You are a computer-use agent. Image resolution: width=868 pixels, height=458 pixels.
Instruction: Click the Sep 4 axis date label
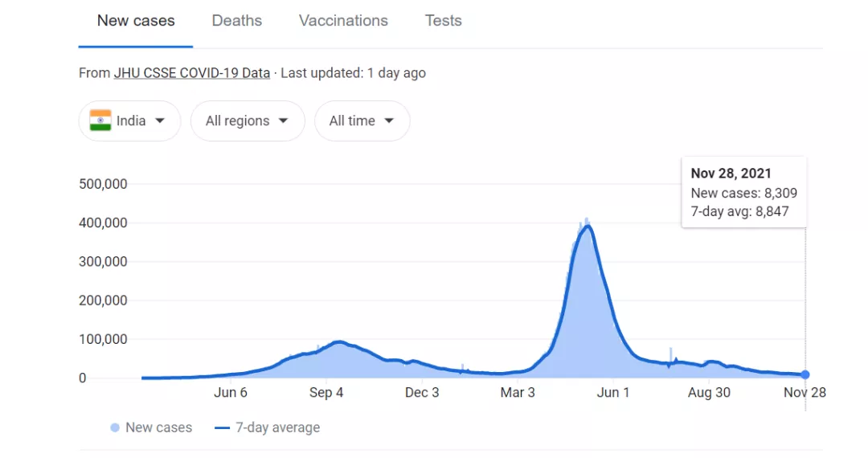[325, 392]
